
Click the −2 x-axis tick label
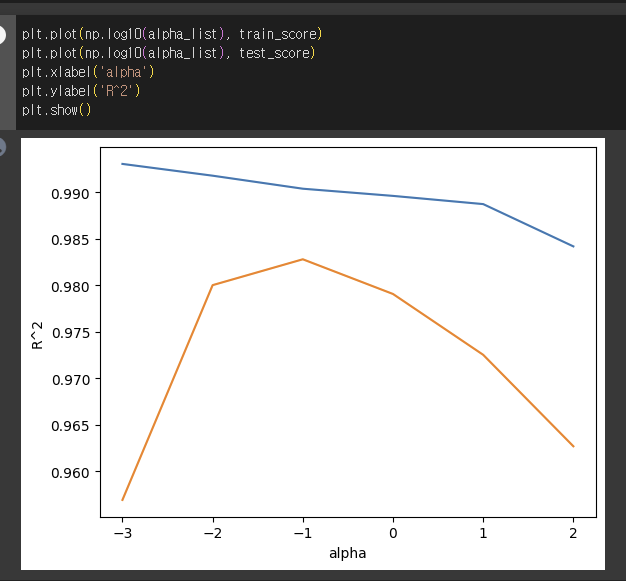tap(213, 533)
